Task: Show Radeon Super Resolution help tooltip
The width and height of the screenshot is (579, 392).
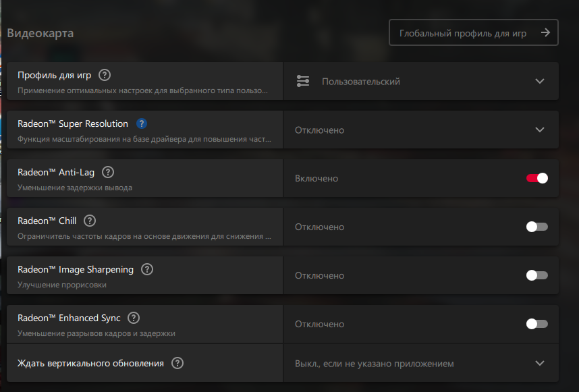Action: click(142, 123)
